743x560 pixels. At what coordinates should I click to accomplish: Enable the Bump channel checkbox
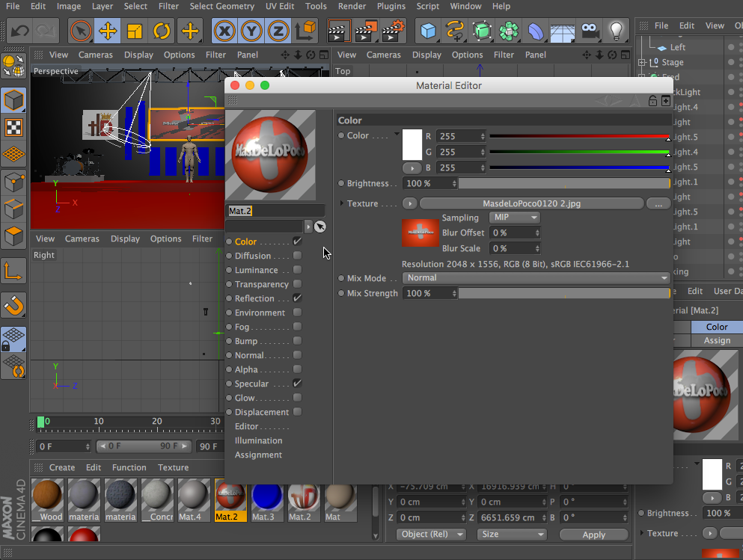click(x=298, y=341)
